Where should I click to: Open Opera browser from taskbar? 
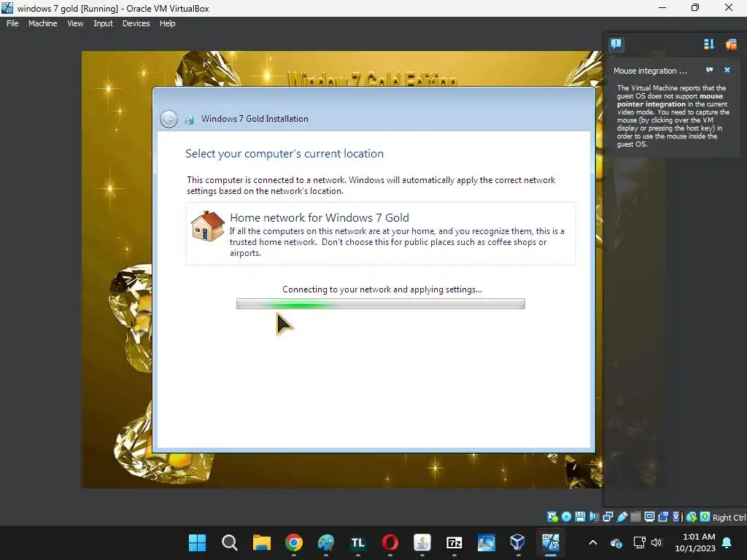pos(390,542)
